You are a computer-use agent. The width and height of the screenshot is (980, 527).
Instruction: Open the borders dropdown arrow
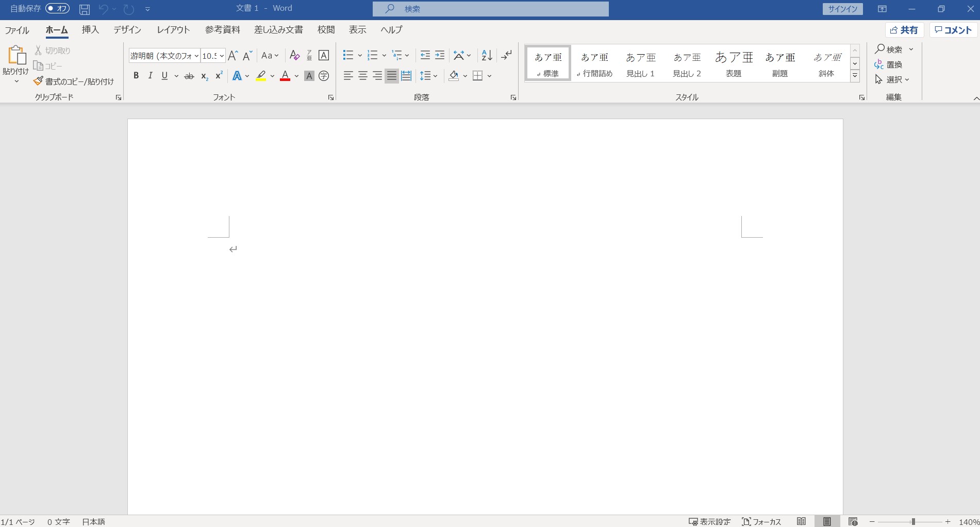tap(489, 76)
